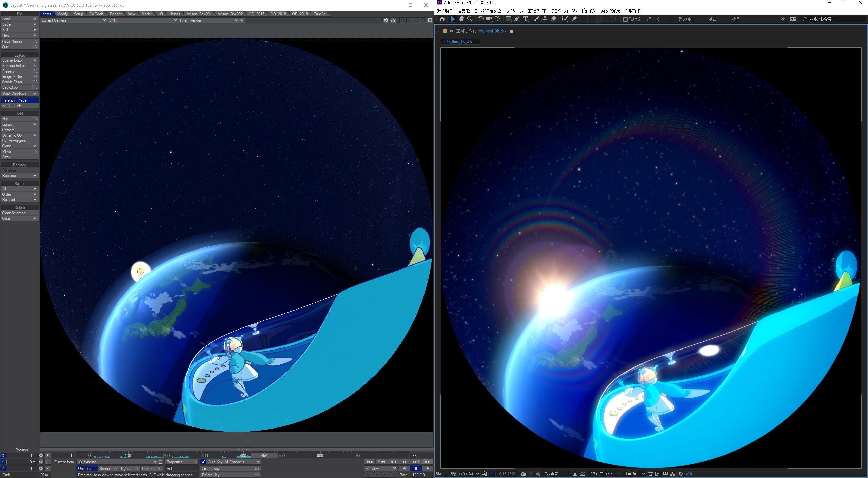The image size is (868, 478).
Task: Toggle LightWave Auto Key checkbox
Action: point(203,462)
